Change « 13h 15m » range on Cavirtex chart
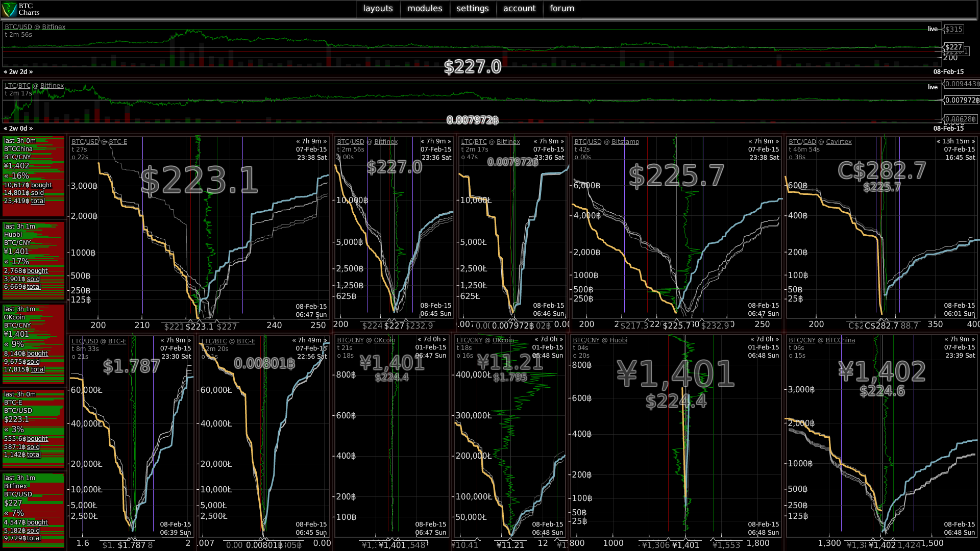 955,142
